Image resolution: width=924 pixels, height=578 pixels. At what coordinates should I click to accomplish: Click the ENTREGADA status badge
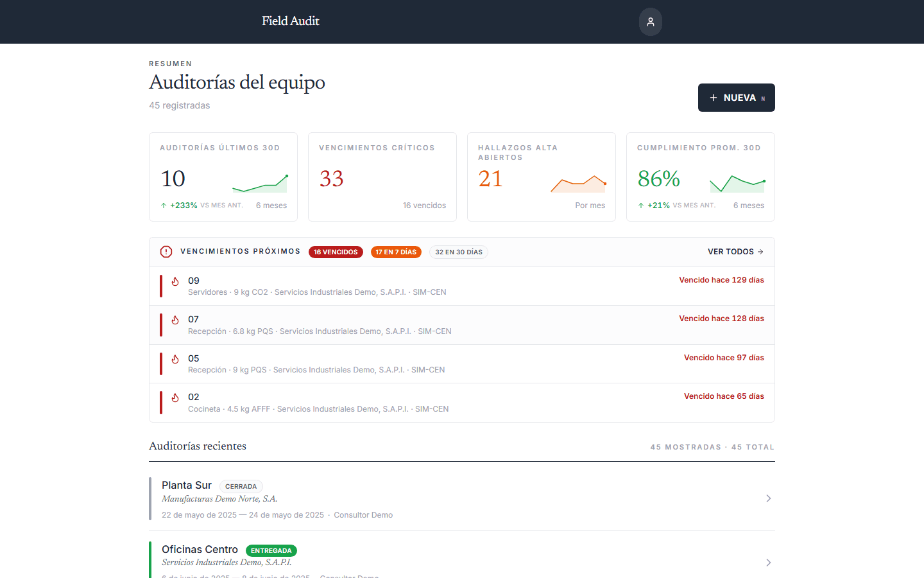pyautogui.click(x=271, y=551)
